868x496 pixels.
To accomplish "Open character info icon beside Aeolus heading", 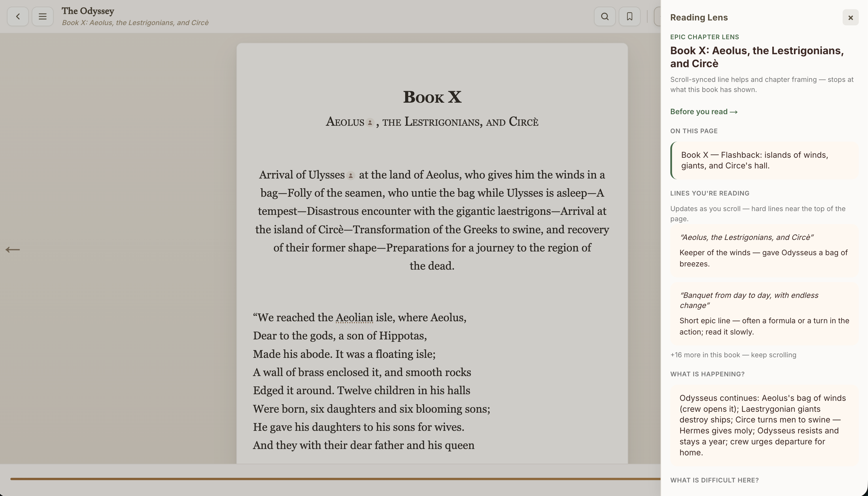I will point(370,122).
